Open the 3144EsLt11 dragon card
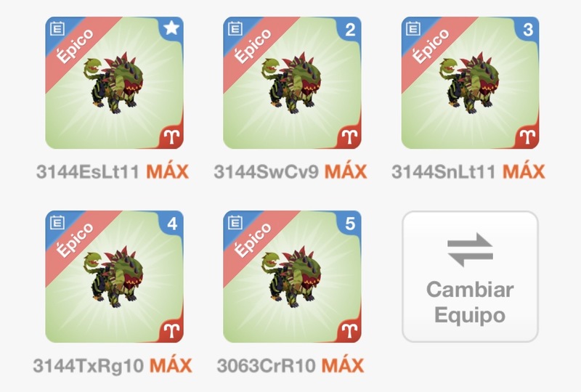The height and width of the screenshot is (392, 581). tap(114, 83)
